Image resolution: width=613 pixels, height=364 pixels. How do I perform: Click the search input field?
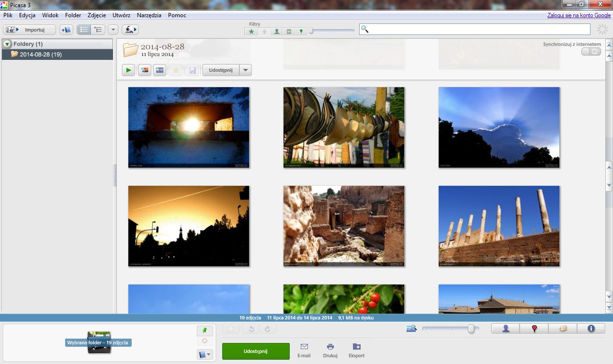[475, 29]
